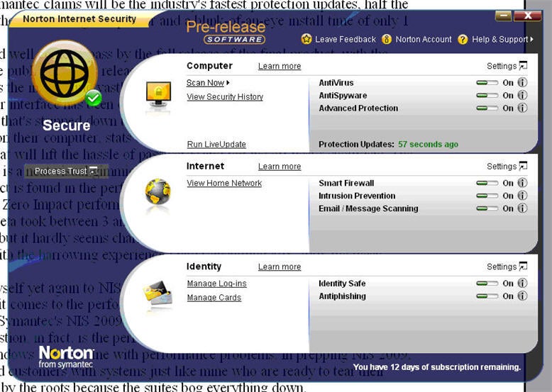Expand the Help & Support menu

[x=502, y=40]
